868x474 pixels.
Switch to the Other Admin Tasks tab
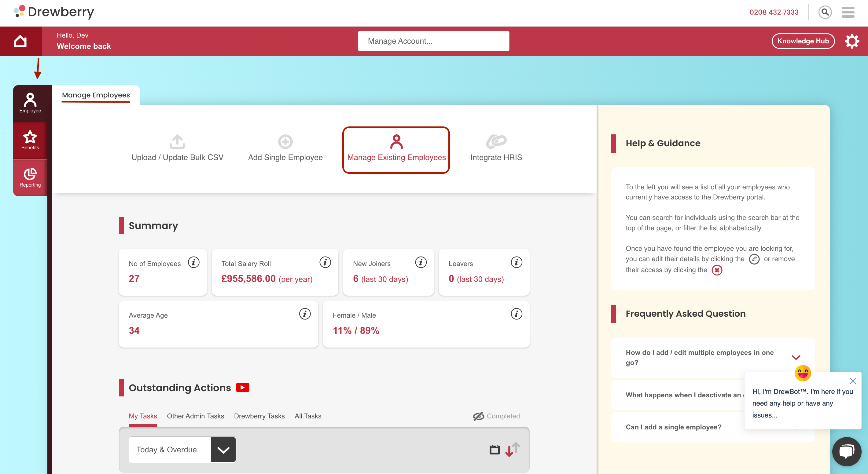click(195, 416)
